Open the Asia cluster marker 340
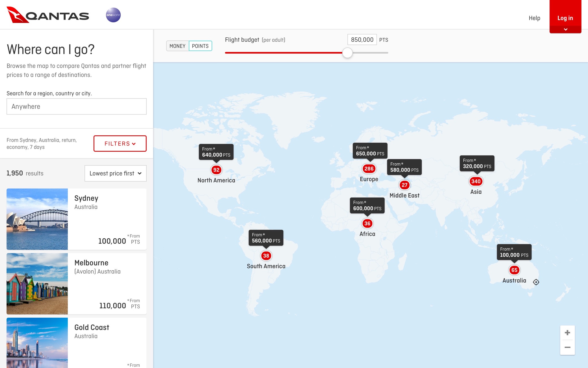 pos(476,181)
